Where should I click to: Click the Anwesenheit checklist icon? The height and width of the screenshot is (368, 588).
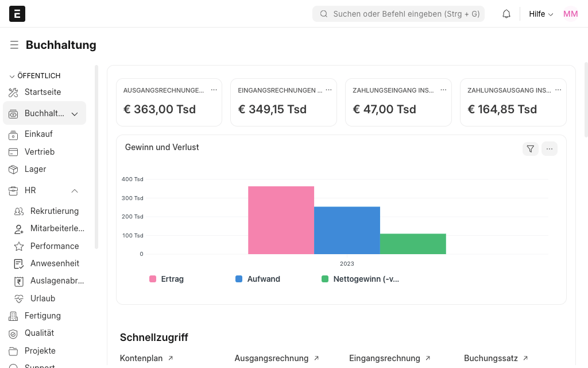click(x=19, y=263)
